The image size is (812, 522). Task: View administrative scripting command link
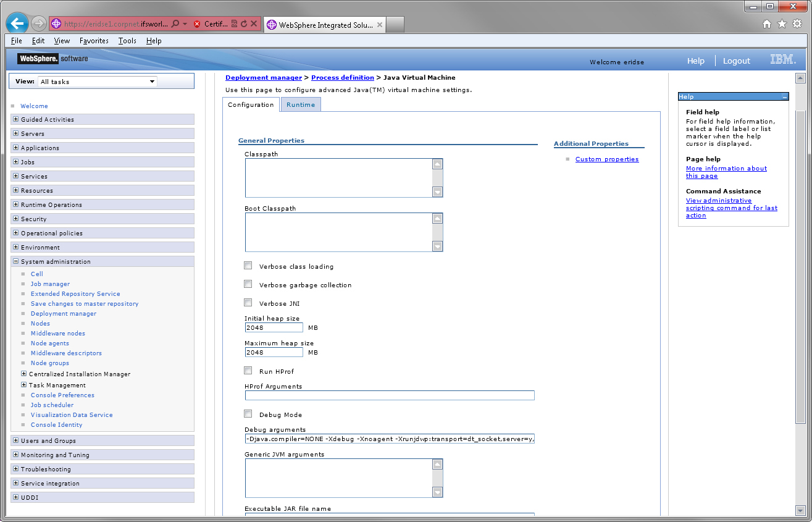(x=732, y=208)
